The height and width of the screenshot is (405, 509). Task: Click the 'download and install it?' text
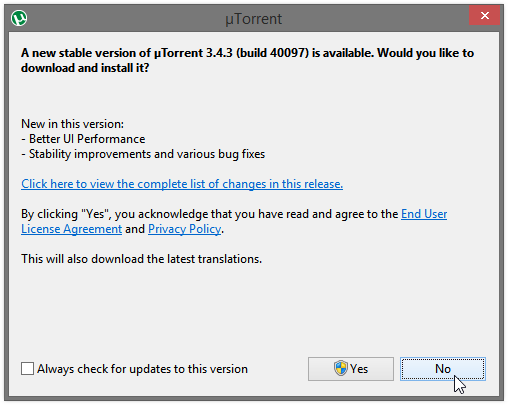point(85,68)
